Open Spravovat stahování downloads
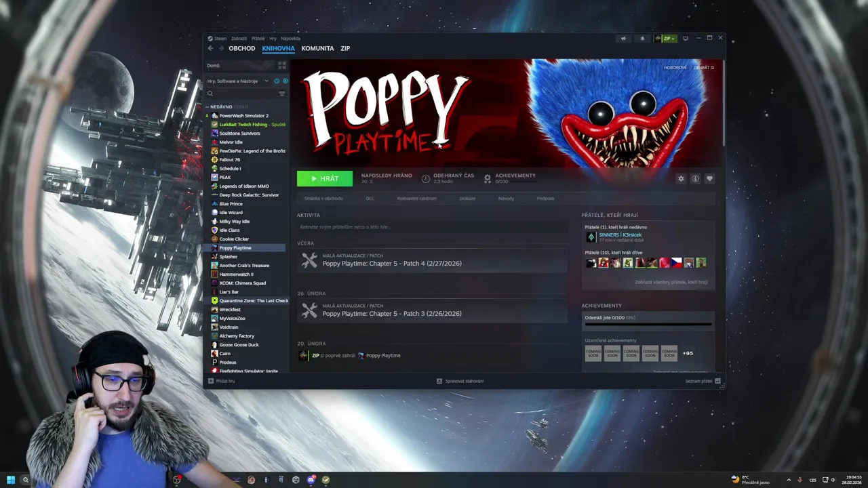The width and height of the screenshot is (868, 488). click(460, 381)
